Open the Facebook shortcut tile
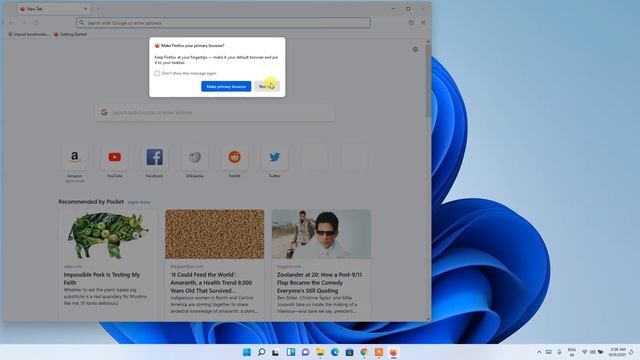The image size is (640, 360). coord(155,157)
